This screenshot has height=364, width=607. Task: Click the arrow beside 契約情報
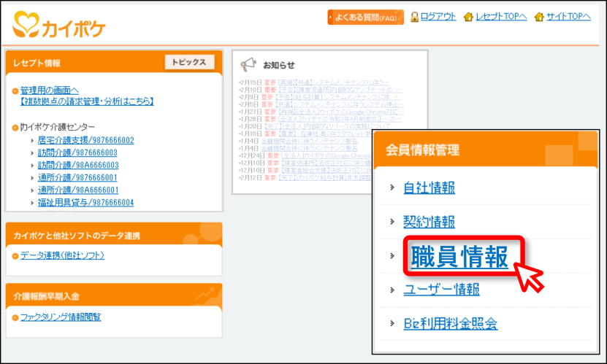392,222
